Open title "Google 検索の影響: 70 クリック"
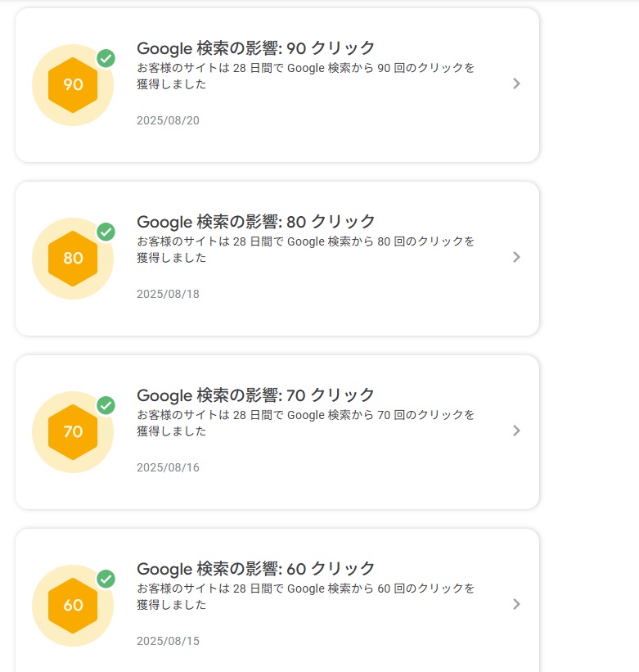Viewport: 639px width, 672px height. pyautogui.click(x=256, y=395)
